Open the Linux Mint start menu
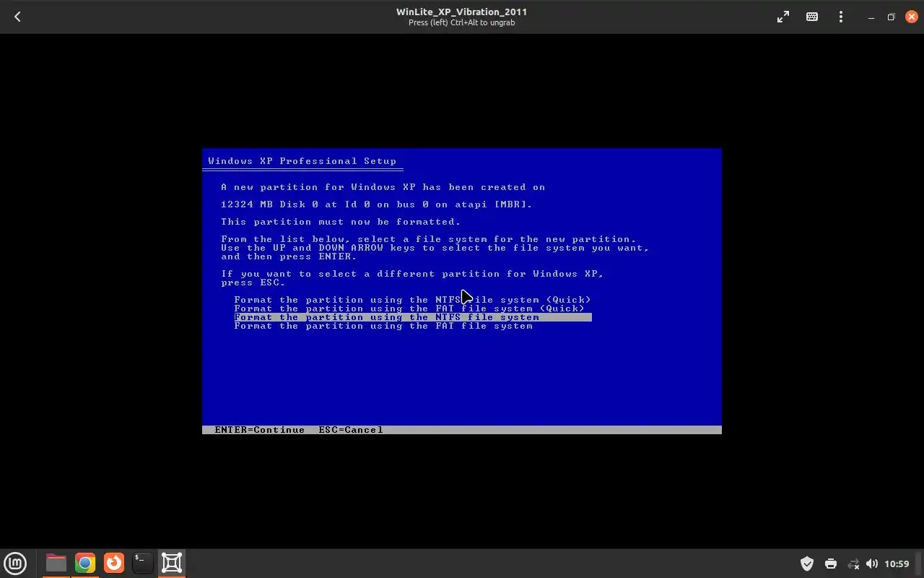The height and width of the screenshot is (578, 924). click(15, 563)
